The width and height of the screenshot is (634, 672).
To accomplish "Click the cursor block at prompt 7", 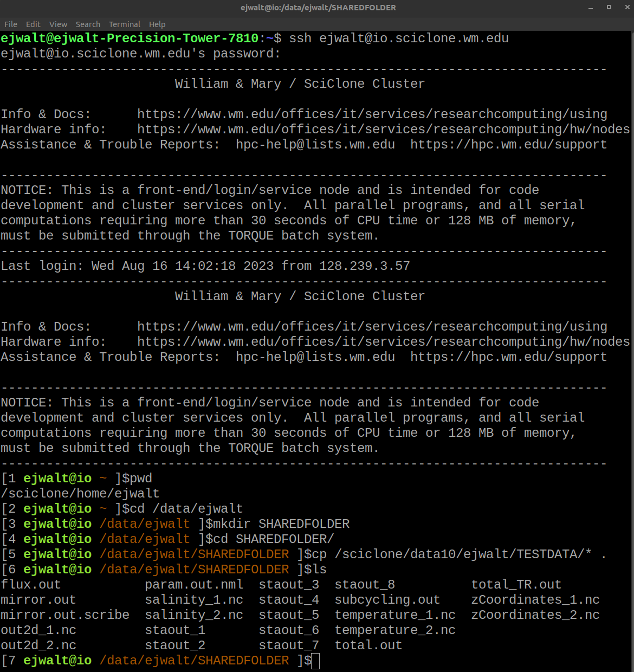I will pyautogui.click(x=315, y=661).
